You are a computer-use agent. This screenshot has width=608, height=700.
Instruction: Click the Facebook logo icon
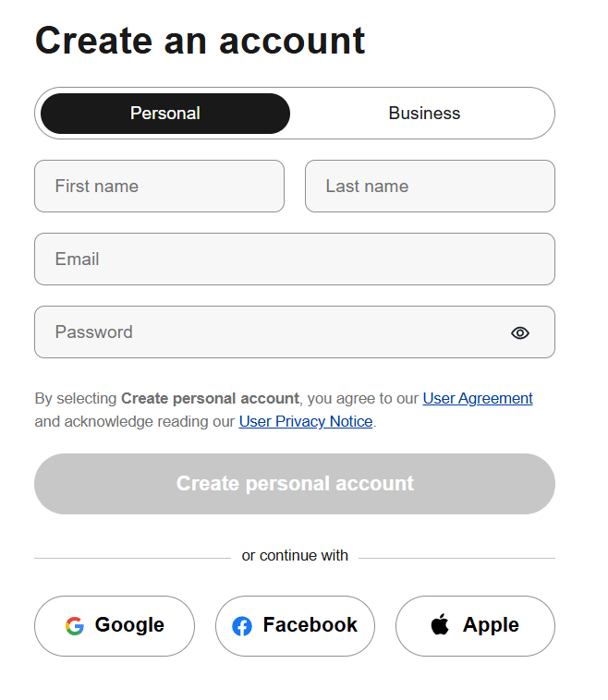242,626
